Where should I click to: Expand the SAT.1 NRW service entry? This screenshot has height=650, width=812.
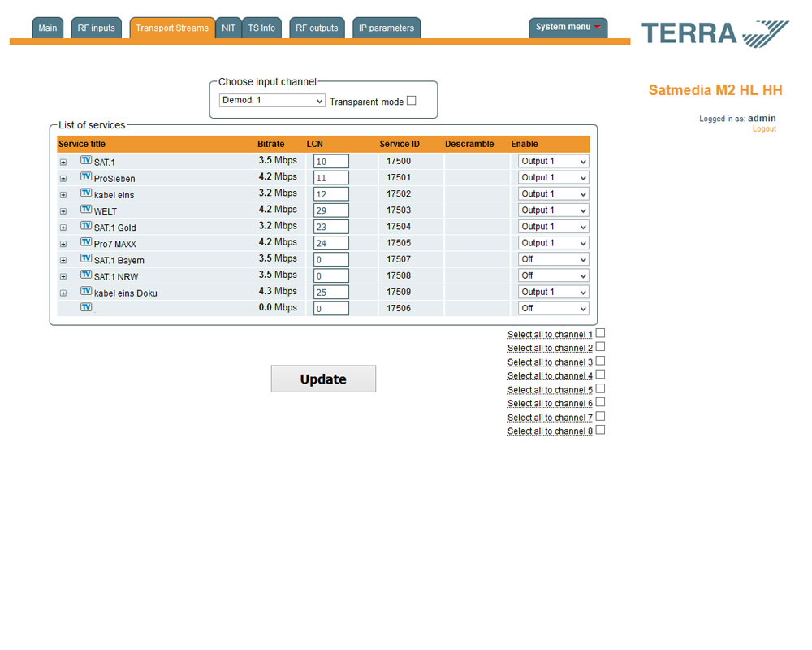[x=63, y=276]
